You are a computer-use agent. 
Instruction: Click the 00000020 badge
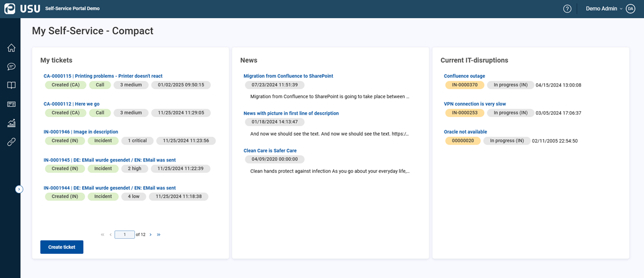(x=463, y=141)
